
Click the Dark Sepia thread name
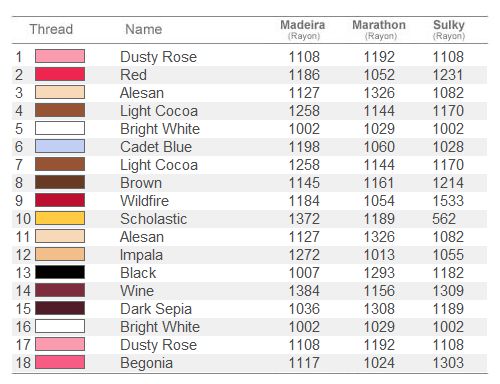pos(156,309)
